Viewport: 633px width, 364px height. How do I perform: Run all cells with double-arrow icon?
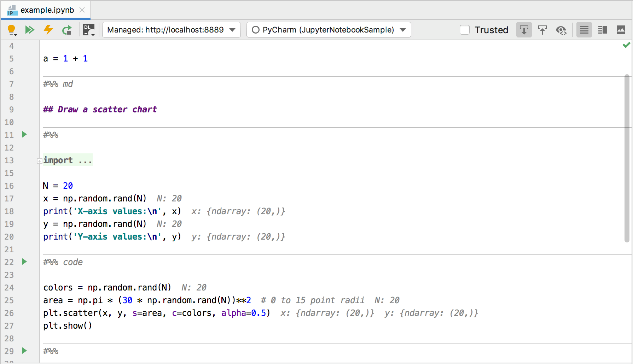30,30
